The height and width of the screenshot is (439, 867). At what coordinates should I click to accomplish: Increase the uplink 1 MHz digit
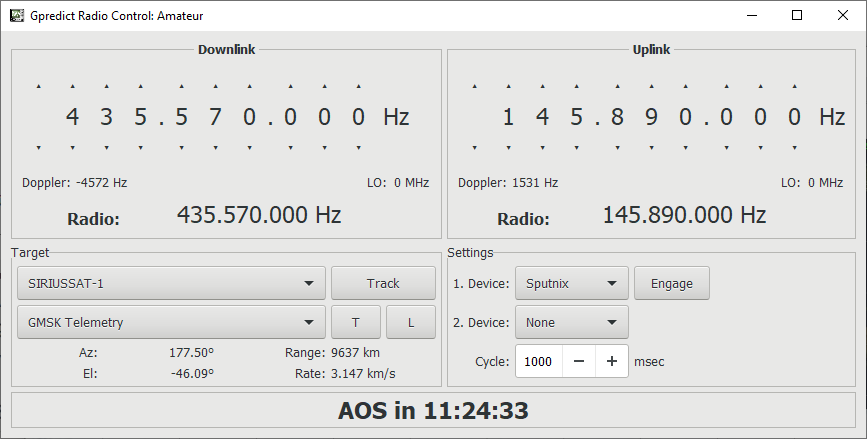[578, 87]
